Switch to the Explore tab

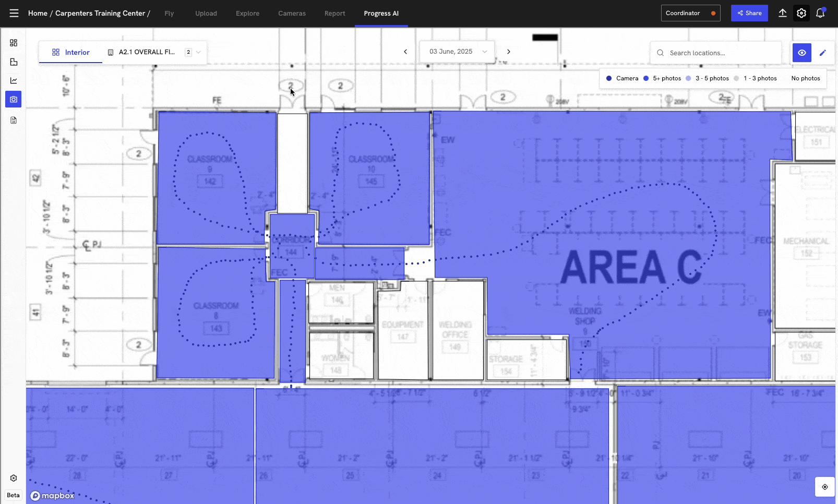pyautogui.click(x=247, y=14)
